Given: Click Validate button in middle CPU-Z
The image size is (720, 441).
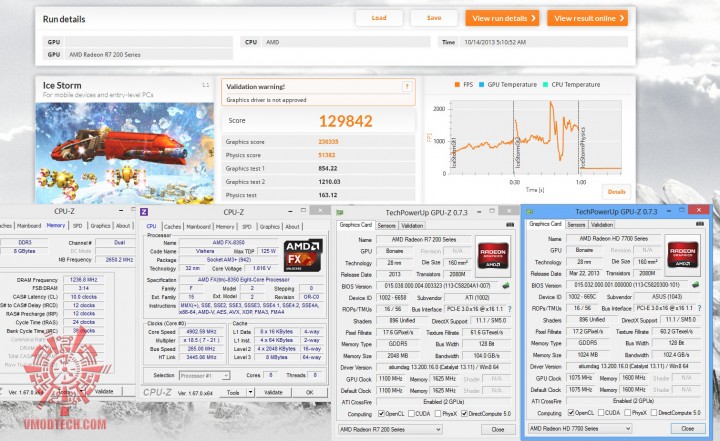Looking at the screenshot, I should tap(273, 392).
